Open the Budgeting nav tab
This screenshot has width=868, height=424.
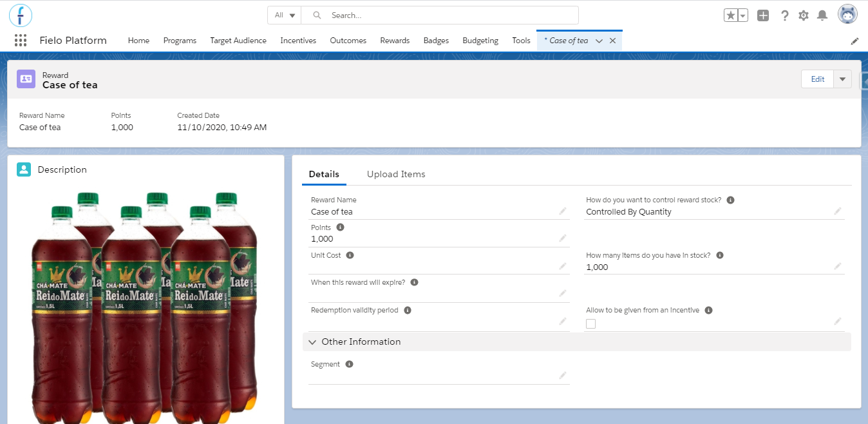coord(480,41)
